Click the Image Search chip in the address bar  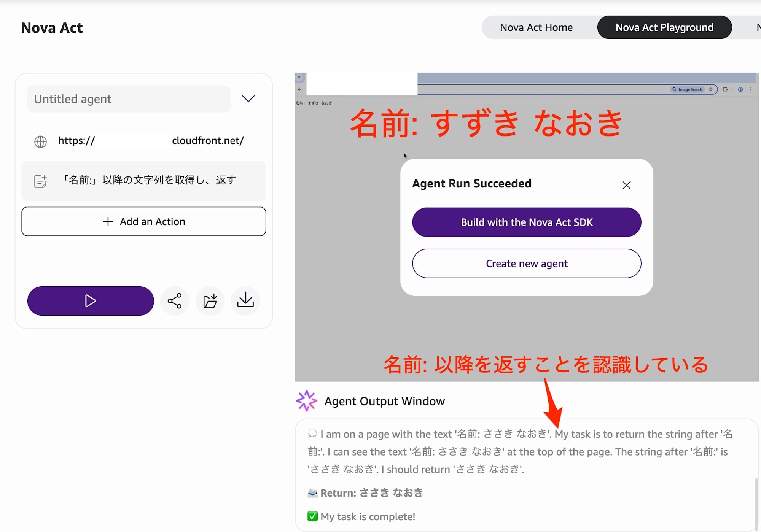click(x=688, y=89)
